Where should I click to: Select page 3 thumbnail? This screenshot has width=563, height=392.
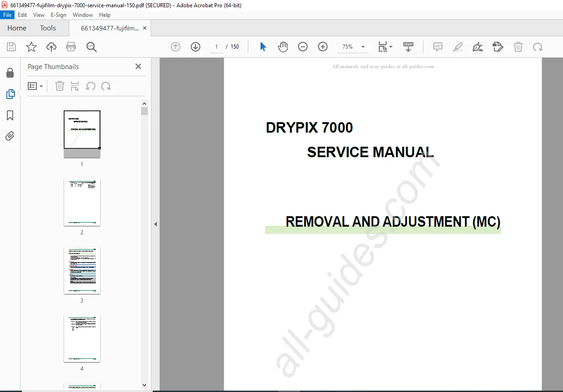point(82,270)
